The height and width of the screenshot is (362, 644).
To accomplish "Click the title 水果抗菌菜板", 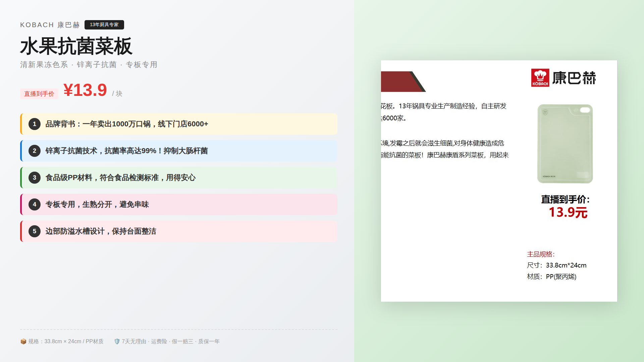I will pyautogui.click(x=76, y=46).
